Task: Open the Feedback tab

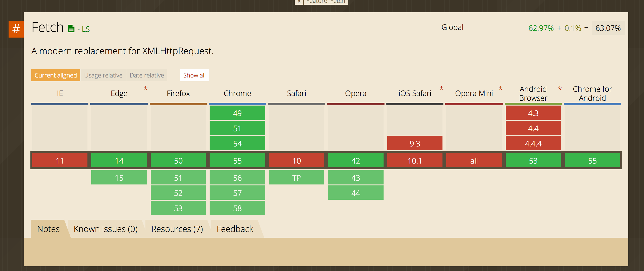Action: 235,229
